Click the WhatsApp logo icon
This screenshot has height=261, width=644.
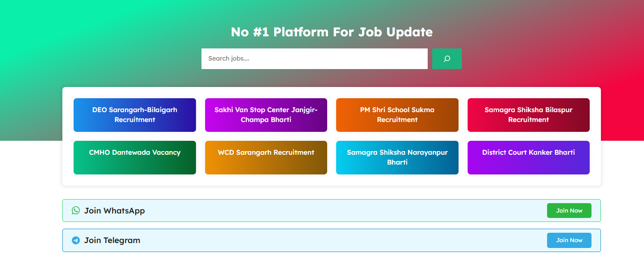tap(76, 210)
